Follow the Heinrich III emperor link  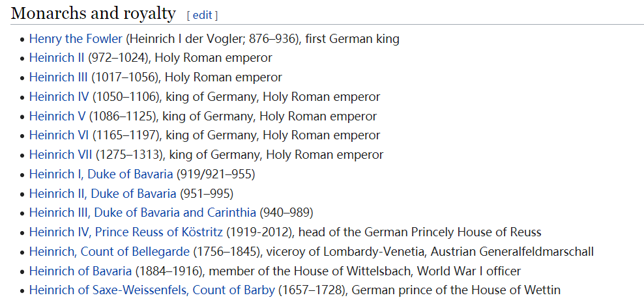pos(58,77)
